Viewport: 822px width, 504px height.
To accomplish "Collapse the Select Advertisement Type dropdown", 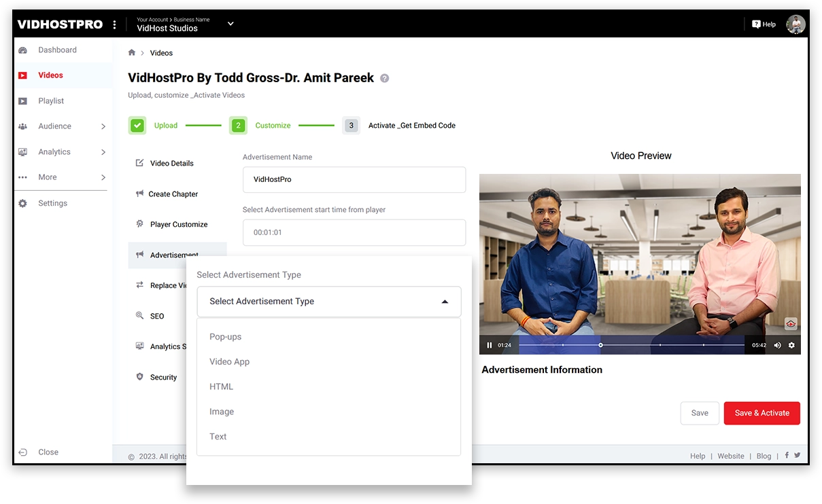I will coord(445,302).
